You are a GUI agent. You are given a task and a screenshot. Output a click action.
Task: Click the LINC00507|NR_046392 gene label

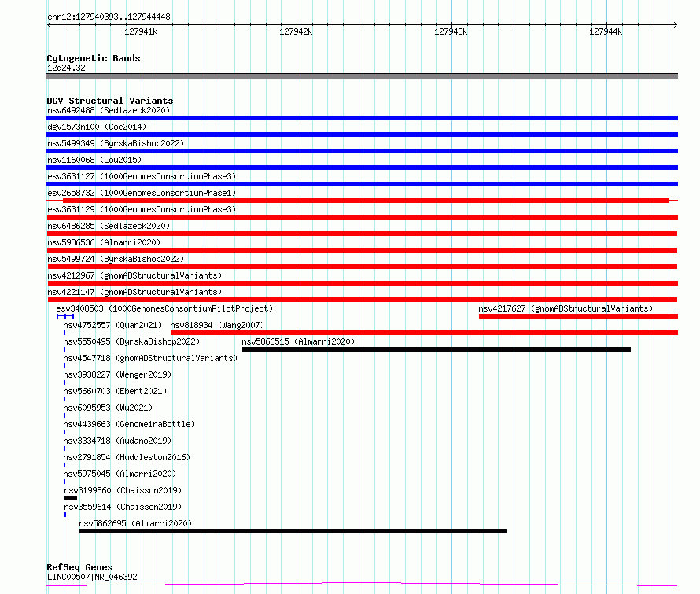pyautogui.click(x=92, y=577)
